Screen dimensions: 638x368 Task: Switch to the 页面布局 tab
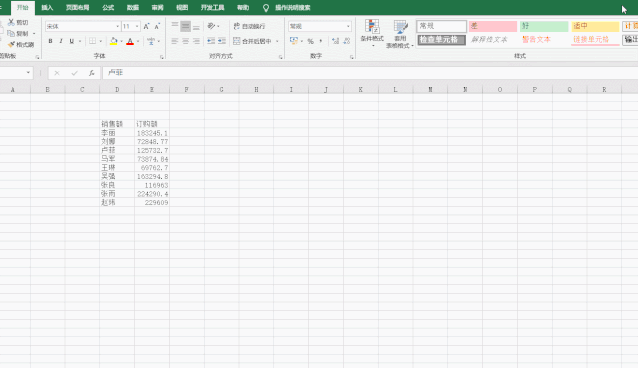(77, 8)
